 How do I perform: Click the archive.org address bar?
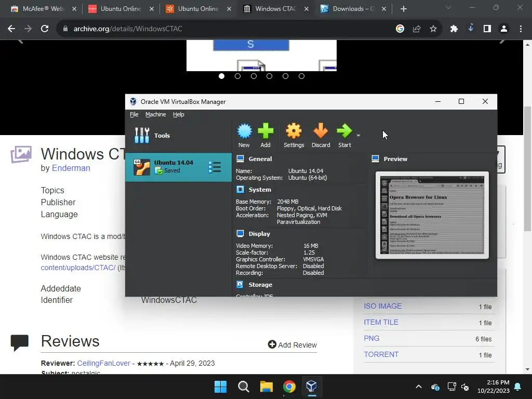[x=224, y=29]
